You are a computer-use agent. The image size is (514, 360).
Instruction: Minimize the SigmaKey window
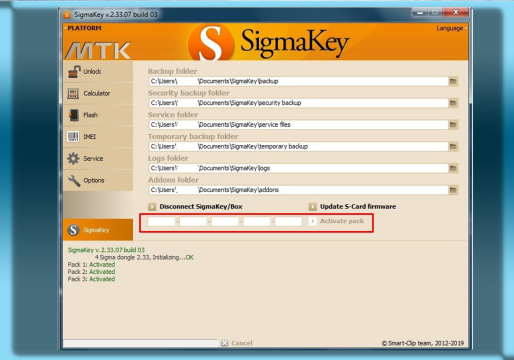pos(420,13)
